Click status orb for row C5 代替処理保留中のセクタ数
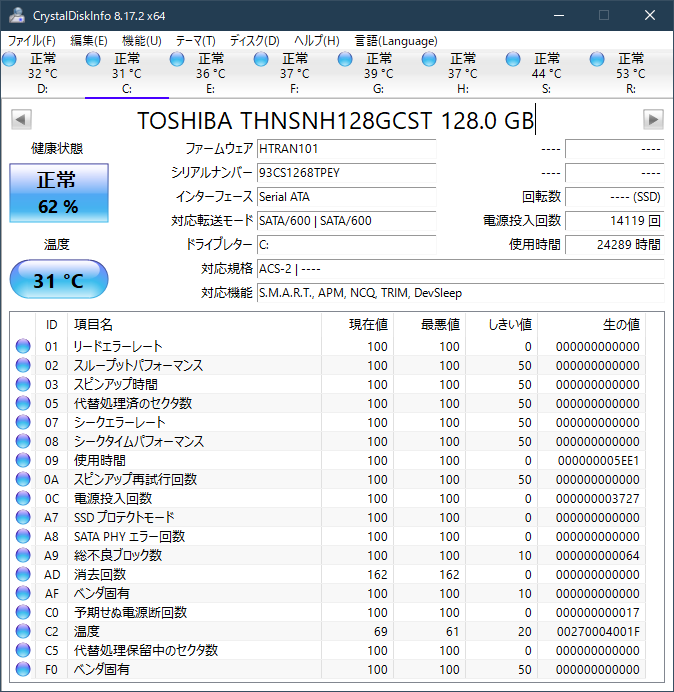Viewport: 674px width, 692px height. 23,650
